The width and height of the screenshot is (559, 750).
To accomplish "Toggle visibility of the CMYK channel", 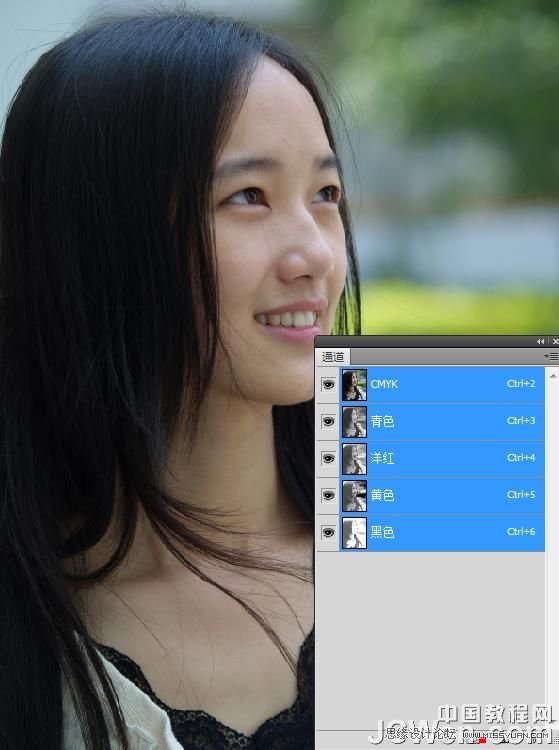I will pyautogui.click(x=328, y=384).
